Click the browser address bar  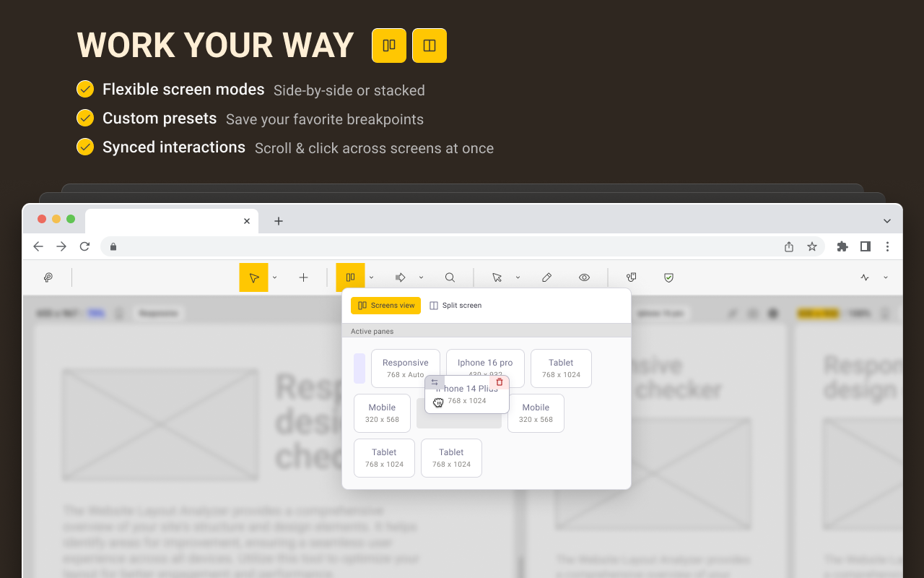click(x=361, y=246)
